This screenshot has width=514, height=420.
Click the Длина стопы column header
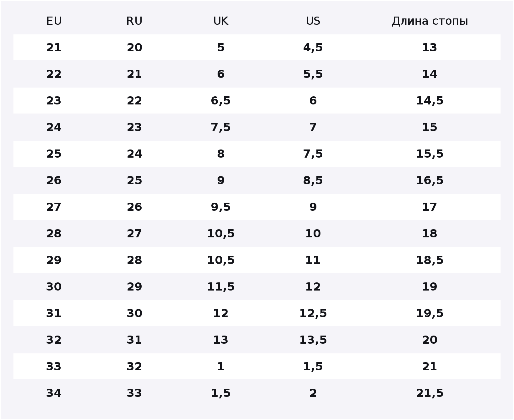tap(430, 21)
